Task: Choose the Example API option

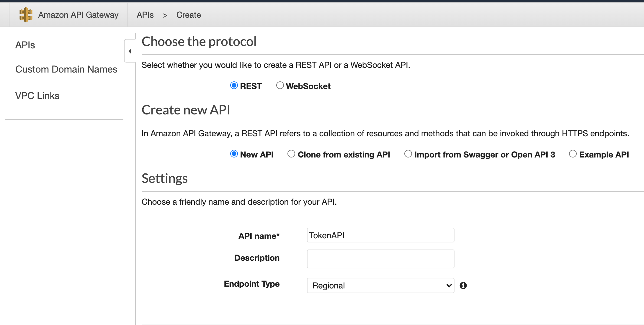Action: click(x=573, y=154)
